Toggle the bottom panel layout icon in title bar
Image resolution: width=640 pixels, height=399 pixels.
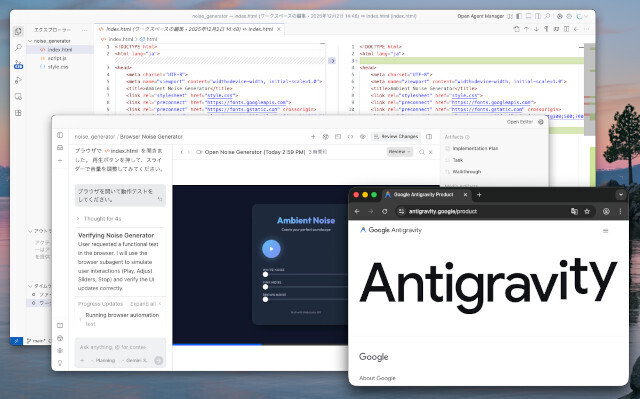click(528, 16)
